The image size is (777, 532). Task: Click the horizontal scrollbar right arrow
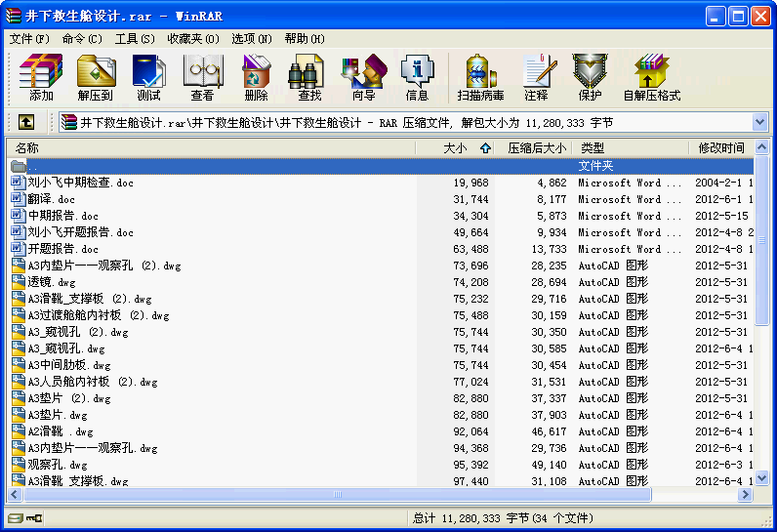click(x=746, y=495)
